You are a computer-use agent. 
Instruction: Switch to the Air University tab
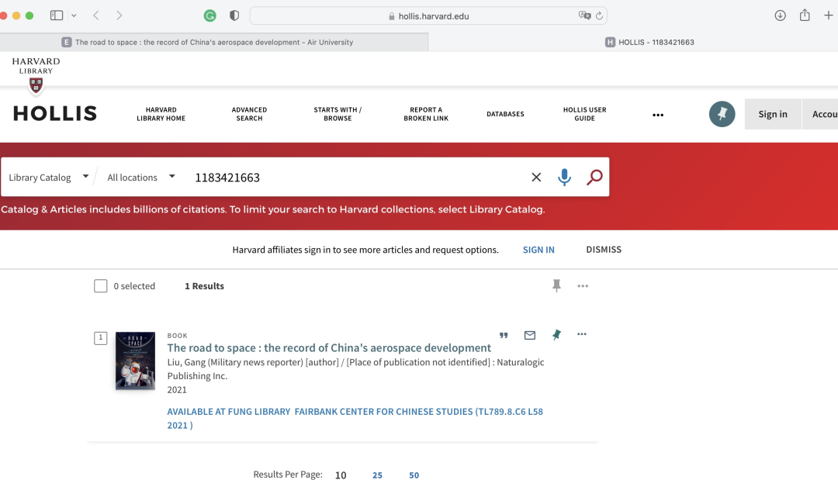point(214,42)
